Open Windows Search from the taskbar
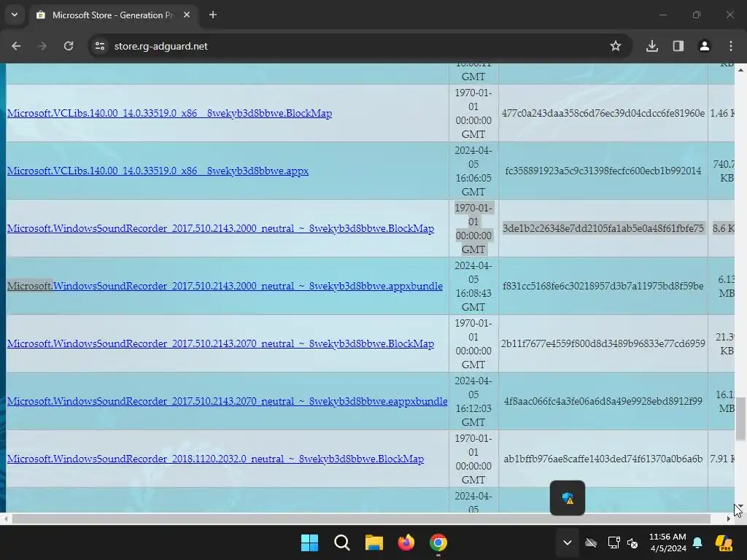 point(341,542)
